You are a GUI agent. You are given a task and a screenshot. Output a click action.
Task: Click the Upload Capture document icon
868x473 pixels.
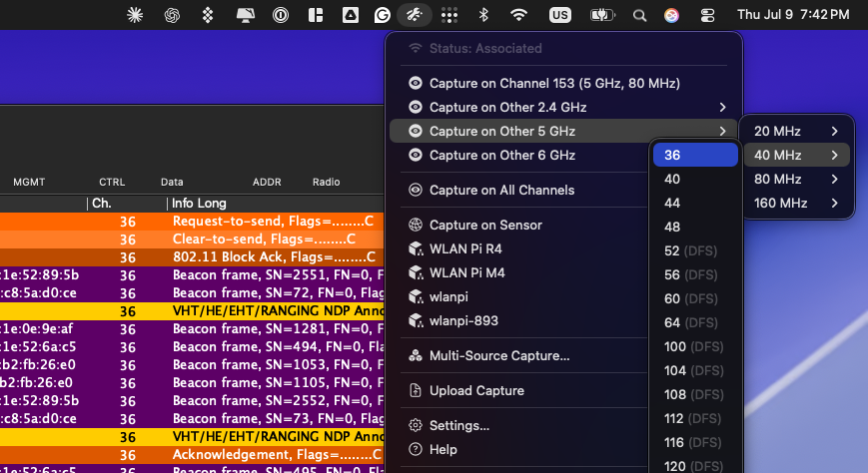416,390
